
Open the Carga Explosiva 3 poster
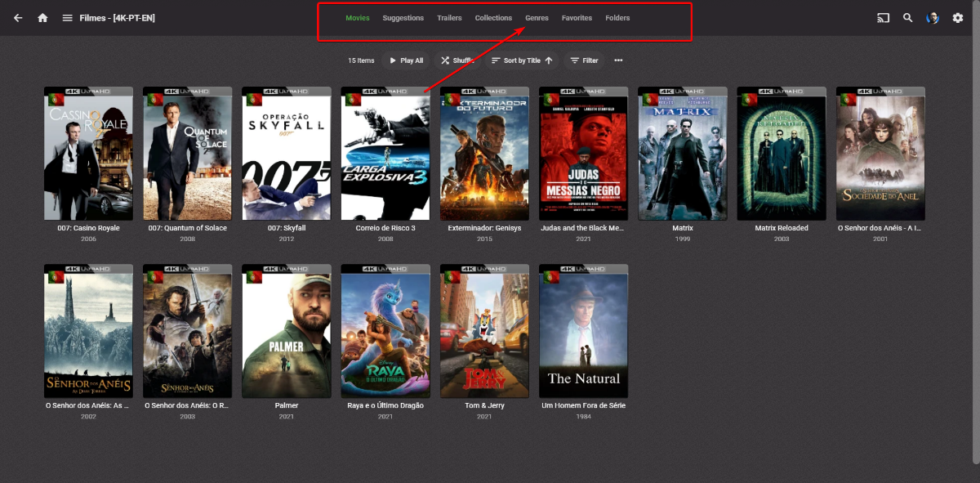385,154
